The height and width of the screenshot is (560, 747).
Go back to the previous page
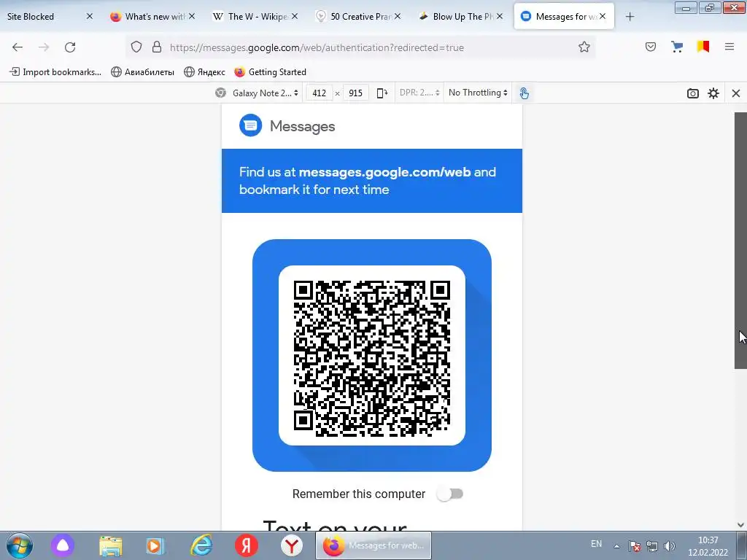point(18,47)
